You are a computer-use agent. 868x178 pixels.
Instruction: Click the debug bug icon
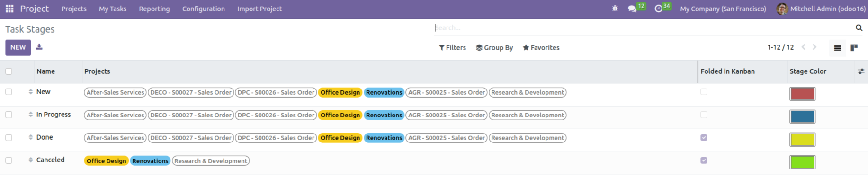(x=615, y=9)
